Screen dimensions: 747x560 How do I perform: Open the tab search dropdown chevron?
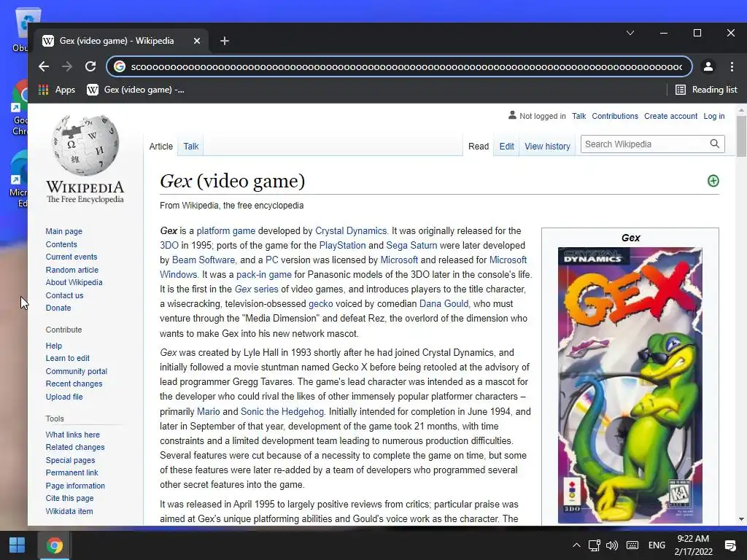pos(630,33)
